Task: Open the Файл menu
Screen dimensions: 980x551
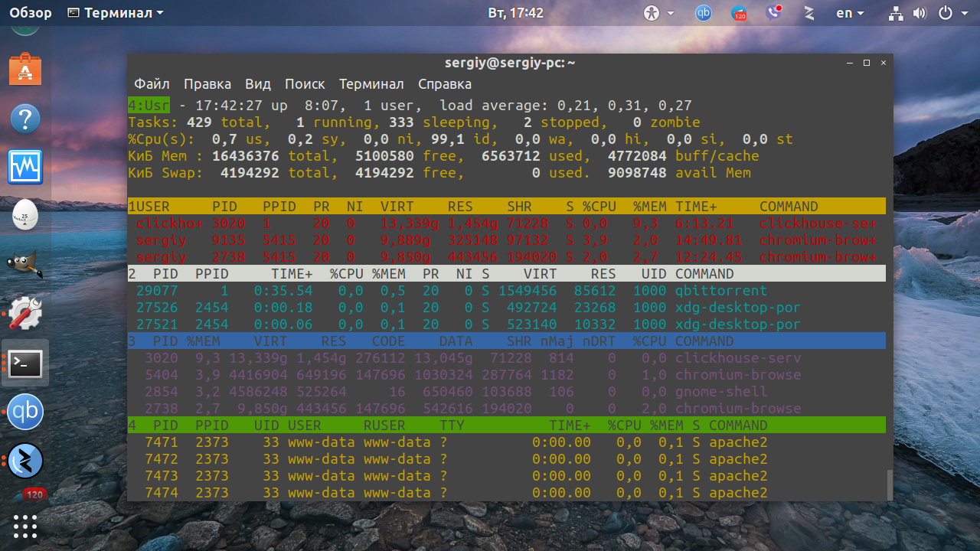Action: tap(152, 84)
